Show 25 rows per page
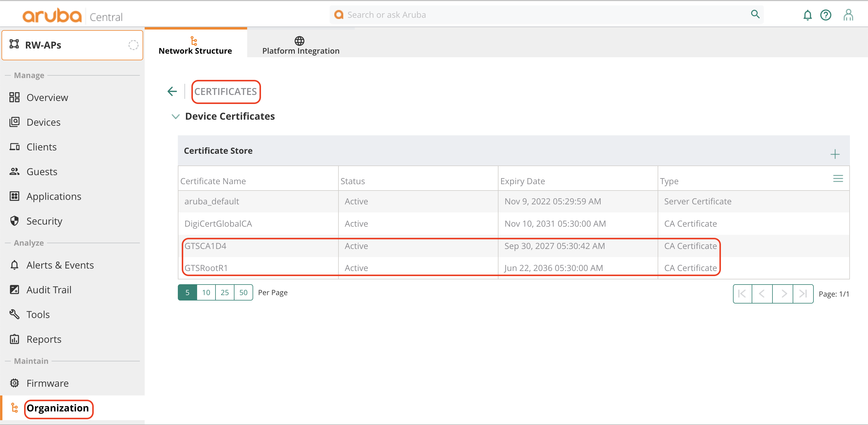The width and height of the screenshot is (868, 425). coord(225,292)
